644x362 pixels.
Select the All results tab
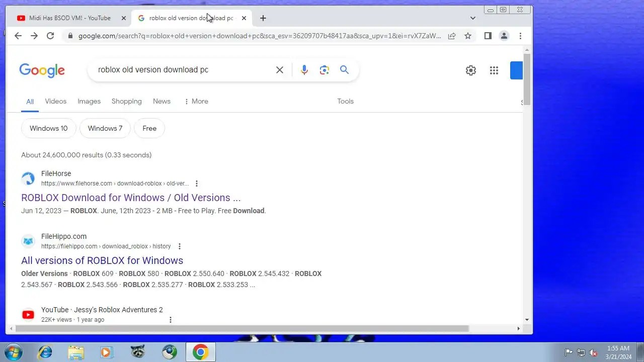(x=30, y=102)
